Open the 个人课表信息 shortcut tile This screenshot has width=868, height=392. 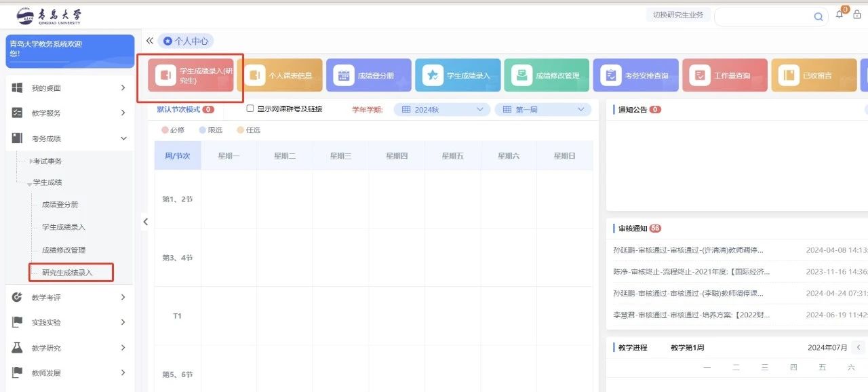281,75
